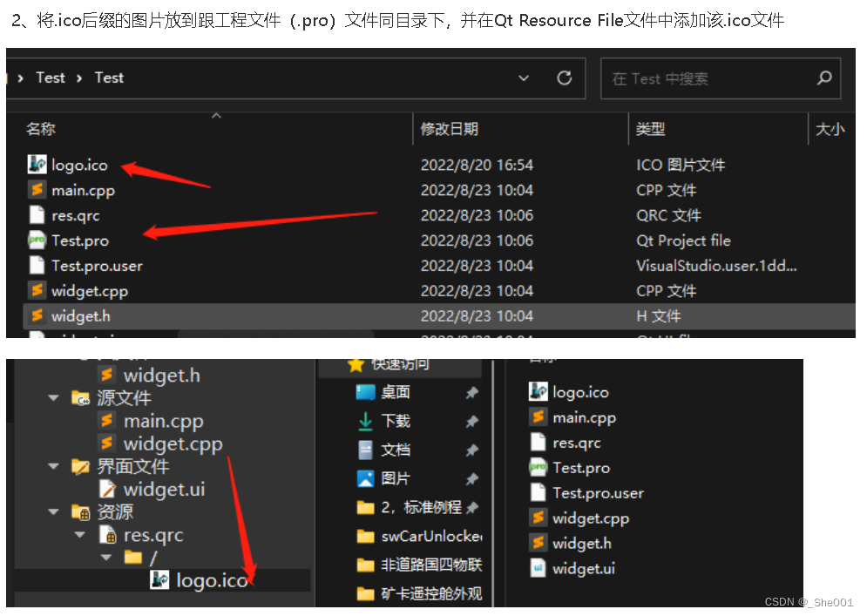This screenshot has height=616, width=867.
Task: Click the / prefix folder icon in the tree
Action: pos(133,557)
